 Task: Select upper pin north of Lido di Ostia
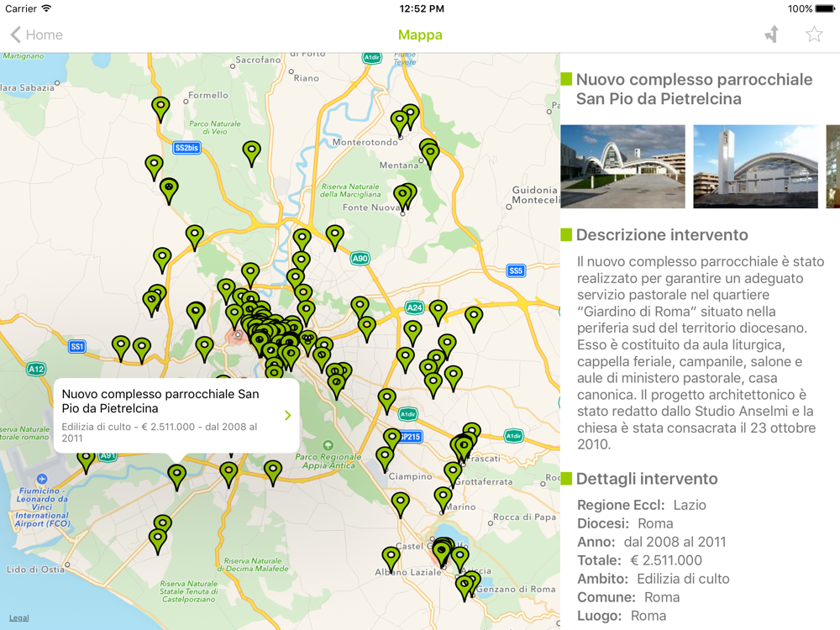pos(162,527)
